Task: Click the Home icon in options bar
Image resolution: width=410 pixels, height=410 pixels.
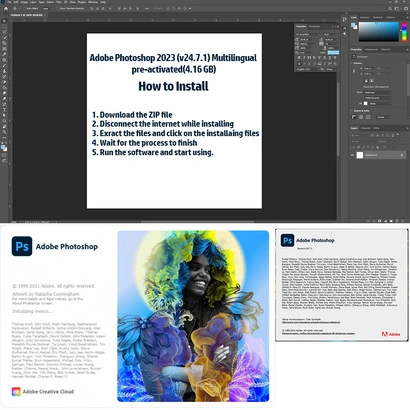Action: point(6,8)
